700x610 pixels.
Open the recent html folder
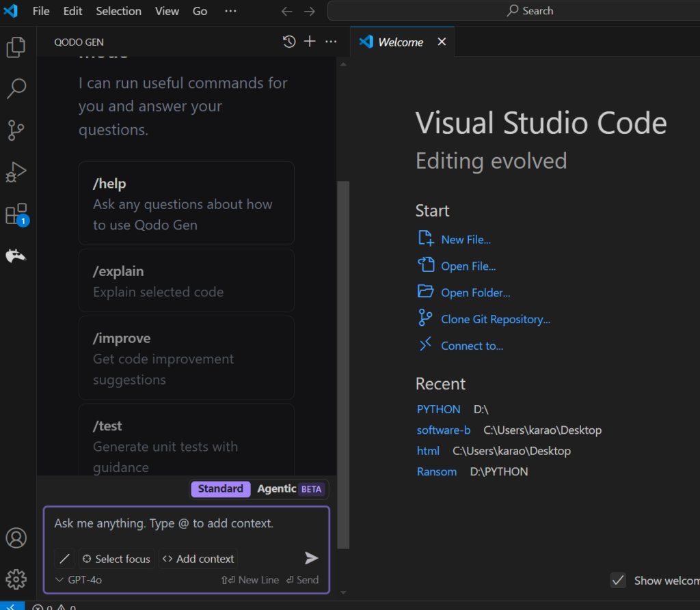coord(428,451)
